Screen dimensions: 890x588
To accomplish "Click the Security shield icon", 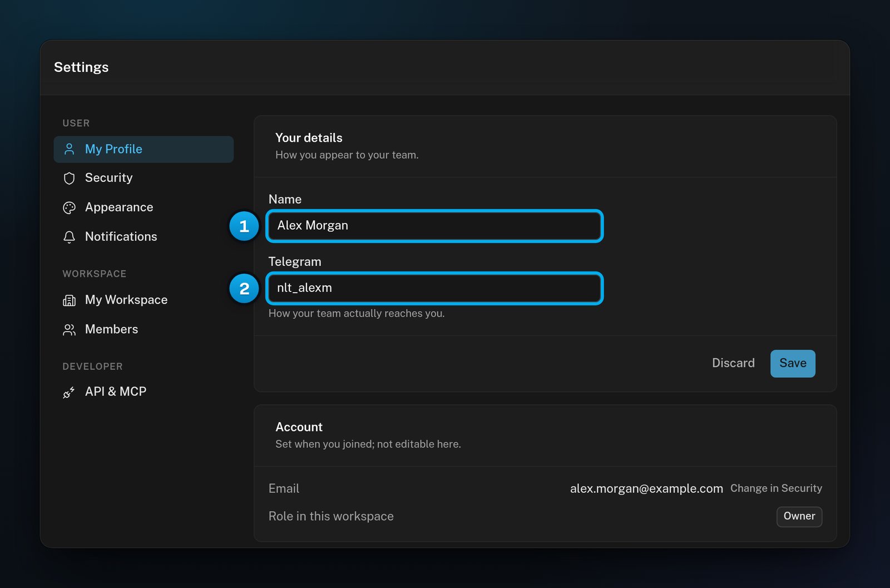I will [x=69, y=178].
